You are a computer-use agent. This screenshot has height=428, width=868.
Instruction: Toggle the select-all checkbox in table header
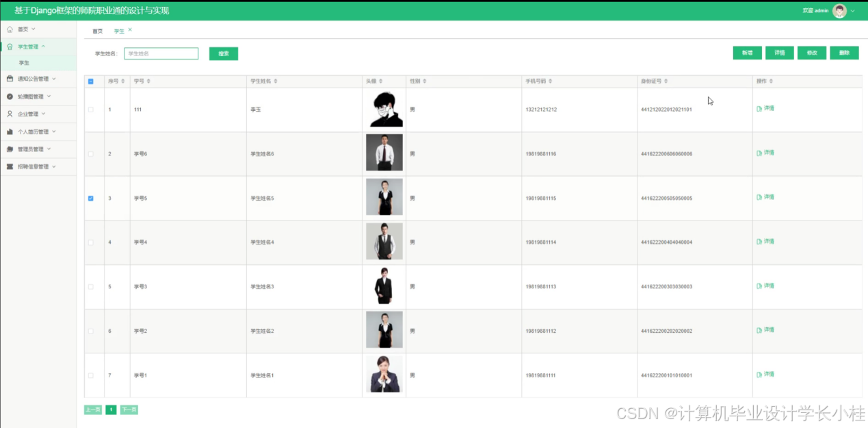(x=91, y=81)
